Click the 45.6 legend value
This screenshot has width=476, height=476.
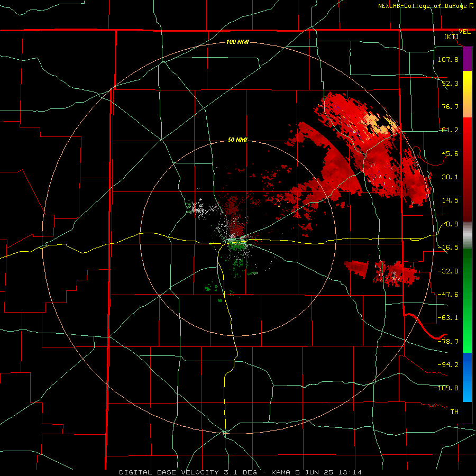450,153
